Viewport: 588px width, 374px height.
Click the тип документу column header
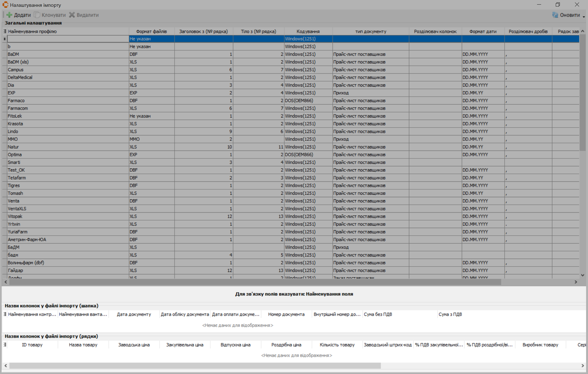click(x=370, y=31)
